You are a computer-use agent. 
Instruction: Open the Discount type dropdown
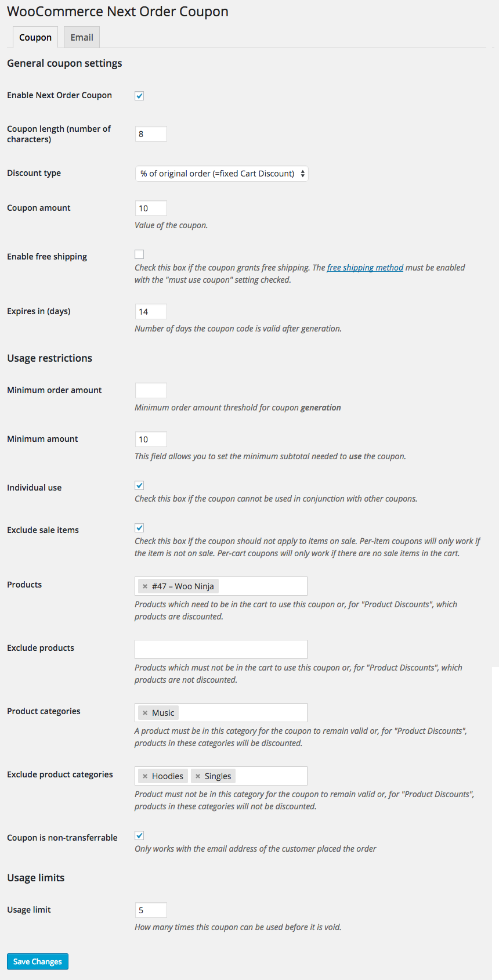click(x=222, y=174)
